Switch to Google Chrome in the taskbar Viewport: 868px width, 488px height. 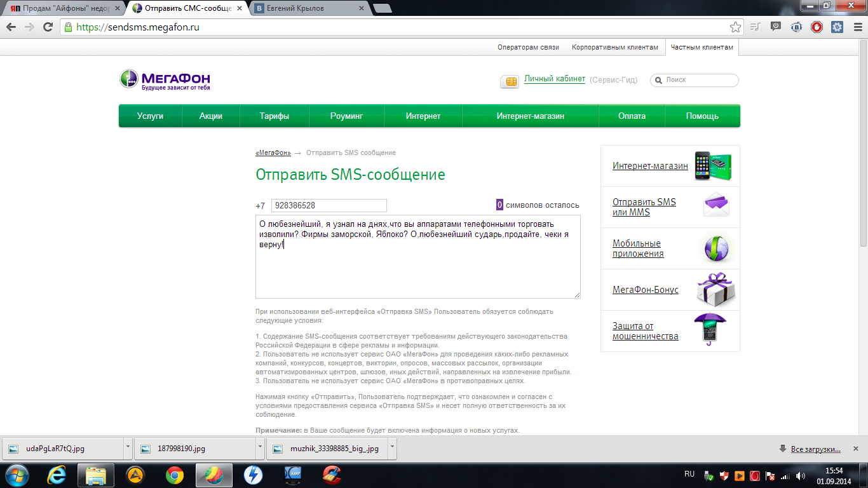(175, 475)
